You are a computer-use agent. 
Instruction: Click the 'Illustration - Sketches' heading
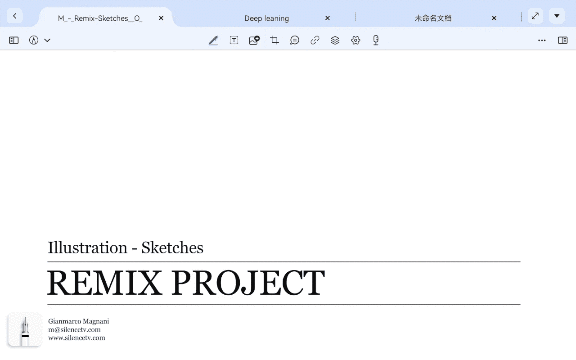pyautogui.click(x=126, y=248)
